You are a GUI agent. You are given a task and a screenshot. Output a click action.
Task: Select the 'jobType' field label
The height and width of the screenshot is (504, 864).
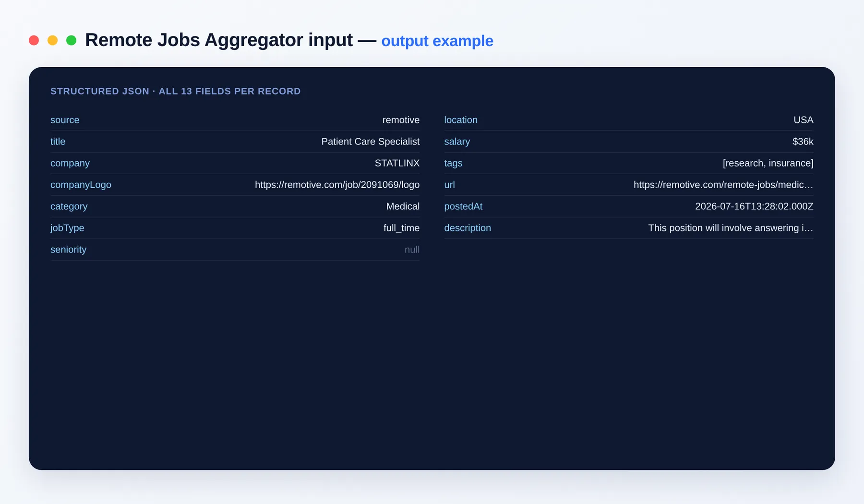coord(67,228)
